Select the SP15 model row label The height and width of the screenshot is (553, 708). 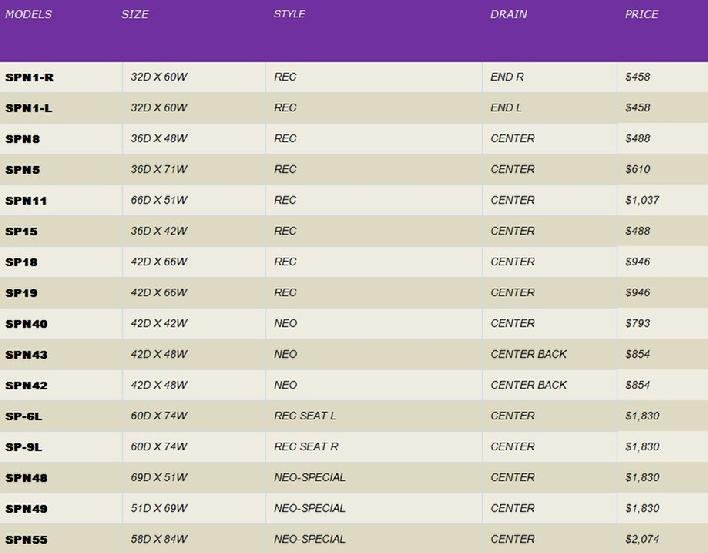(21, 232)
